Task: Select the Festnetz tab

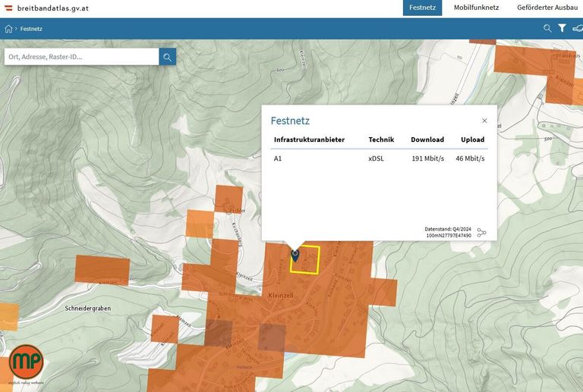Action: click(x=422, y=8)
